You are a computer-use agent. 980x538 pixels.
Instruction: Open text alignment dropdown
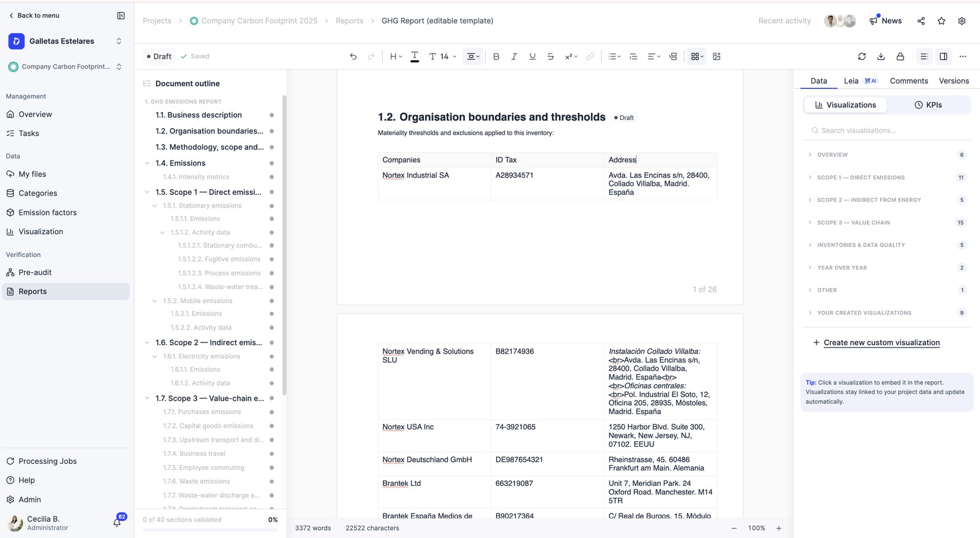(654, 56)
